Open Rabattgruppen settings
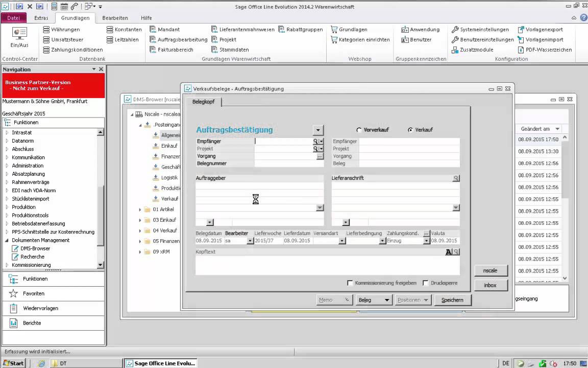 [x=300, y=29]
